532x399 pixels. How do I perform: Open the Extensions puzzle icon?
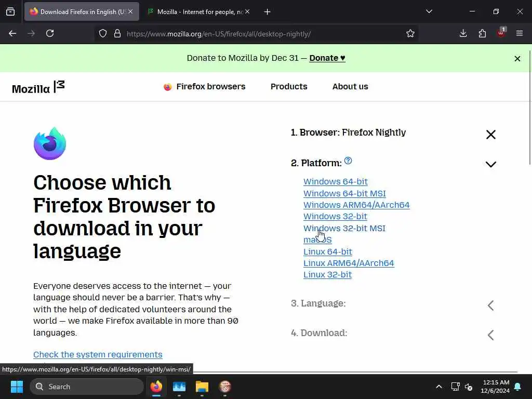pos(482,33)
